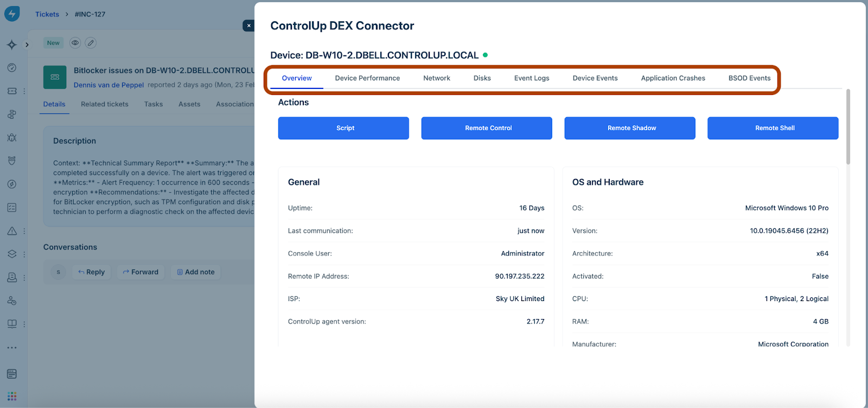The height and width of the screenshot is (408, 868).
Task: Open the Related tickets tab
Action: [105, 104]
